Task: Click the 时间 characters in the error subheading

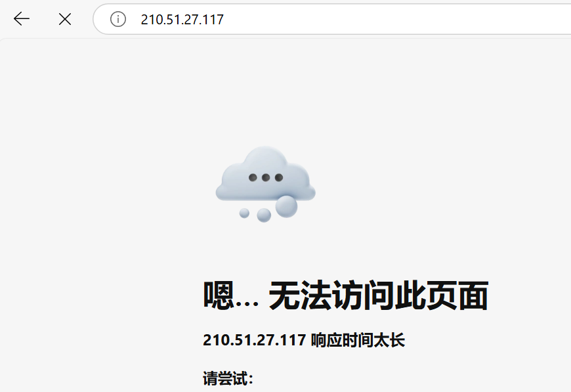Action: 358,340
